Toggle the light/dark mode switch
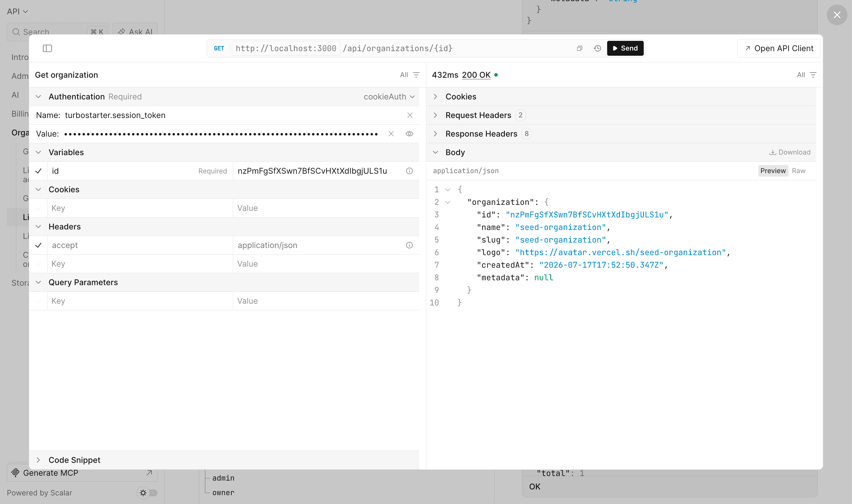This screenshot has width=852, height=504. 147,493
